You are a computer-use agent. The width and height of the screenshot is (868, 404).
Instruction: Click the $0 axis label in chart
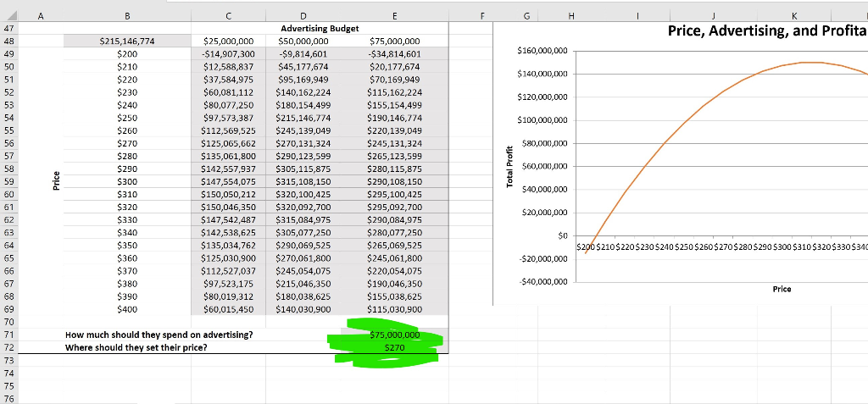coord(563,235)
